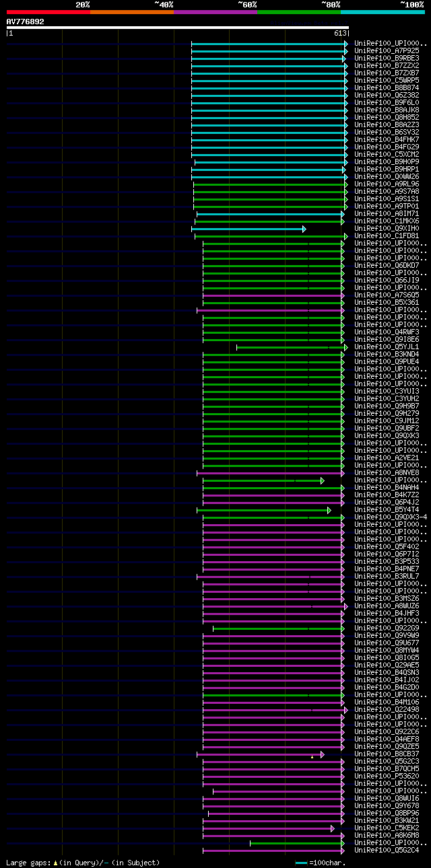Image resolution: width=431 pixels, height=868 pixels.
Task: Select hit label UniRef100_Q4RWF3
Action: (x=387, y=332)
